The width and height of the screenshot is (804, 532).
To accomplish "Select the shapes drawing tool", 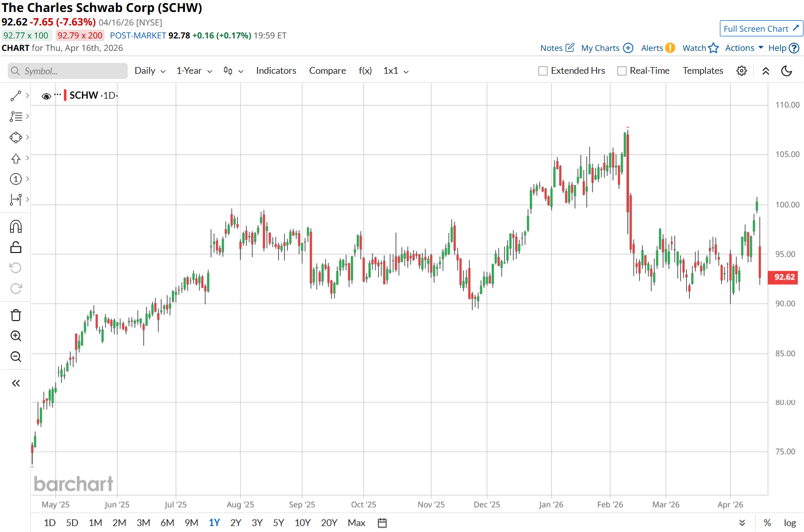I will 16,137.
